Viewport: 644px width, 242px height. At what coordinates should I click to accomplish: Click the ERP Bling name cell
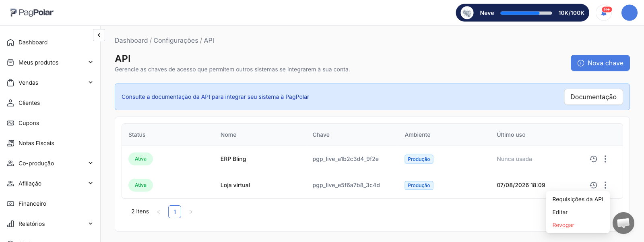[x=233, y=159]
